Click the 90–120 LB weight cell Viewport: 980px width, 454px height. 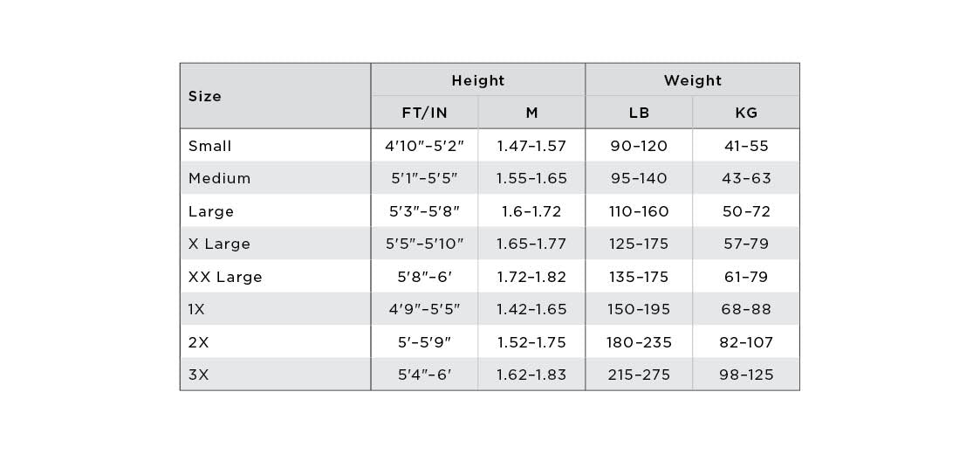click(639, 146)
